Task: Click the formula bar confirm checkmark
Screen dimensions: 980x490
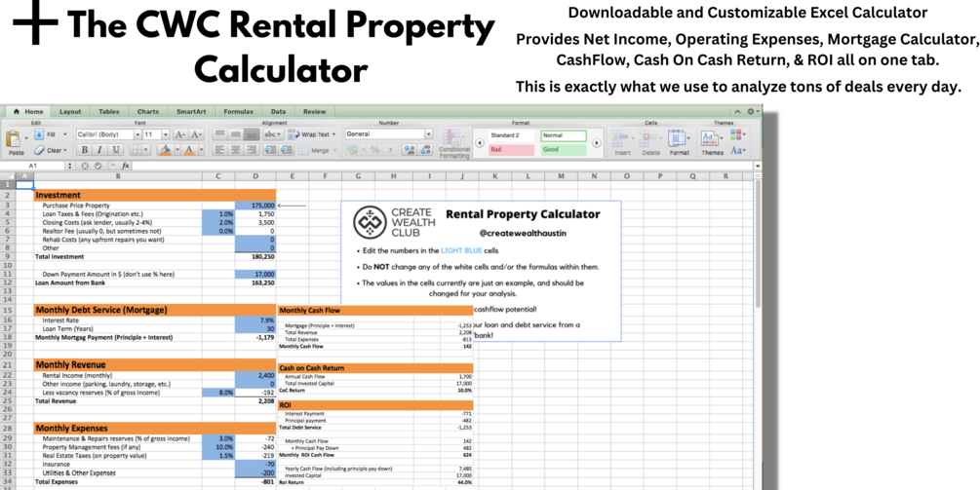Action: [x=98, y=166]
